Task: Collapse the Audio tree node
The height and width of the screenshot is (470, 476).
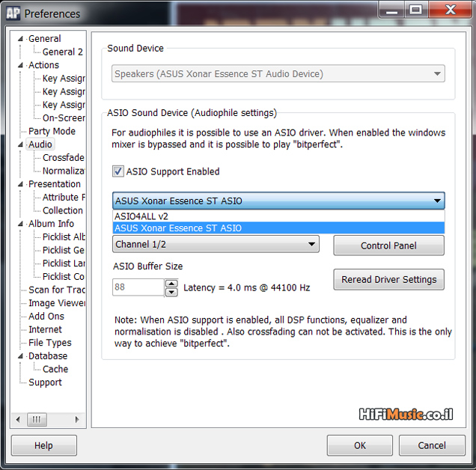Action: click(x=20, y=144)
